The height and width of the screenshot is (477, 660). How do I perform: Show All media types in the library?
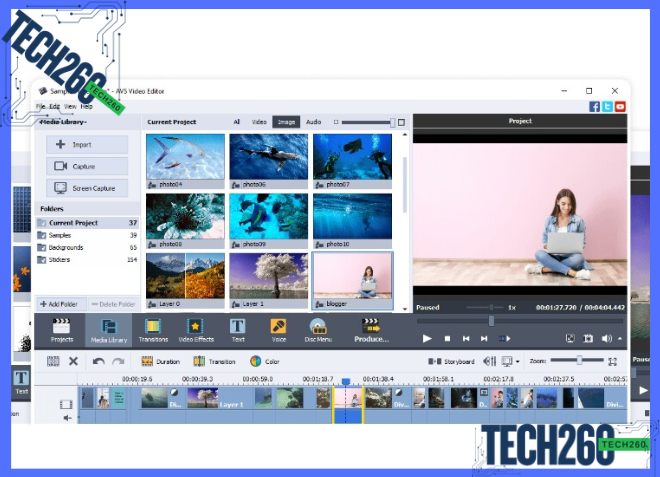(237, 122)
